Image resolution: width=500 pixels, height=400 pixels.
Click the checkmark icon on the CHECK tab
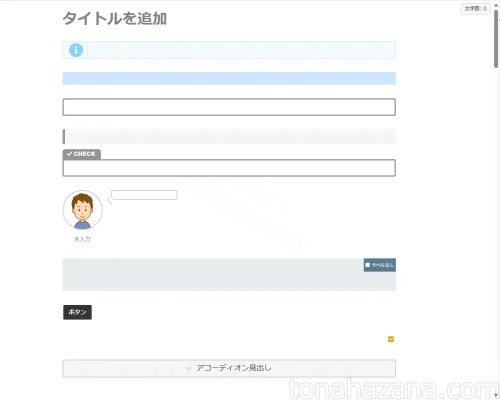pos(69,154)
